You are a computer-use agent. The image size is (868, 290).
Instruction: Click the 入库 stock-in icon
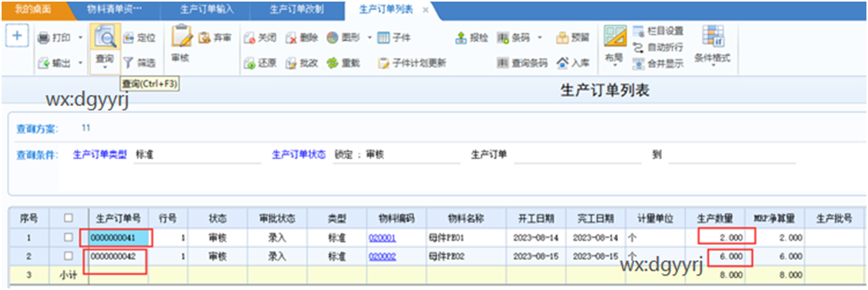click(x=563, y=63)
